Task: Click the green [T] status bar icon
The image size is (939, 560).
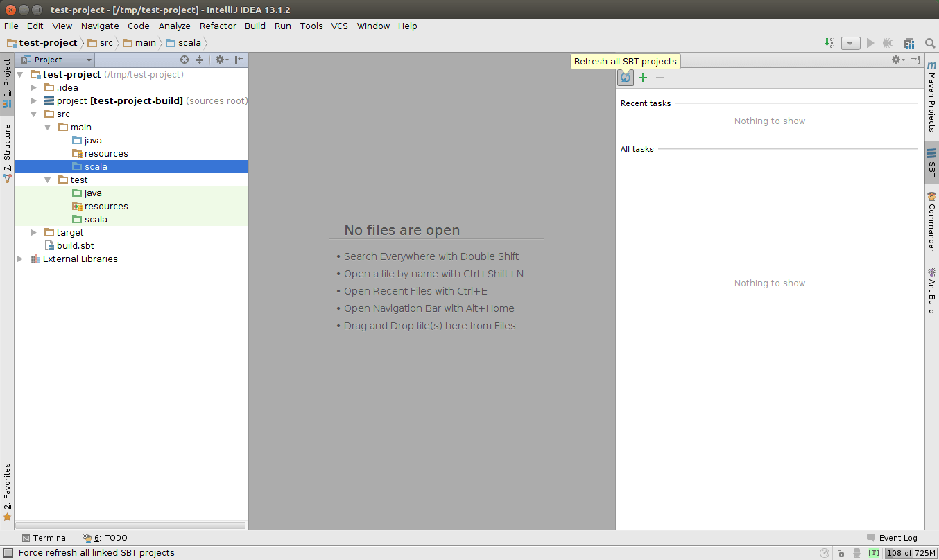Action: 874,553
